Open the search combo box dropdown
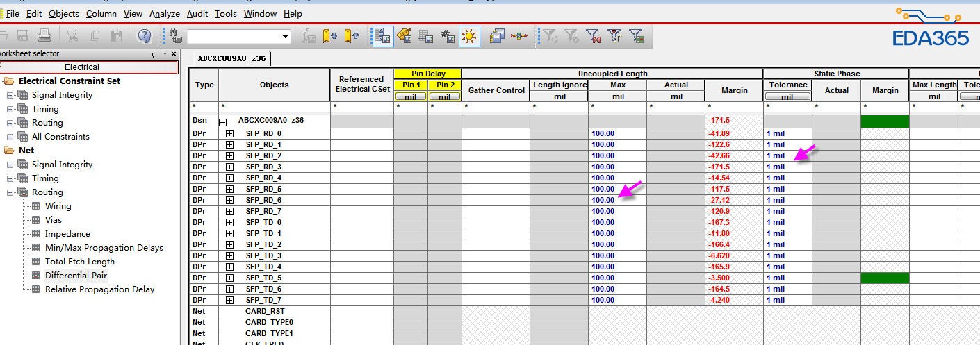The image size is (980, 345). tap(286, 37)
